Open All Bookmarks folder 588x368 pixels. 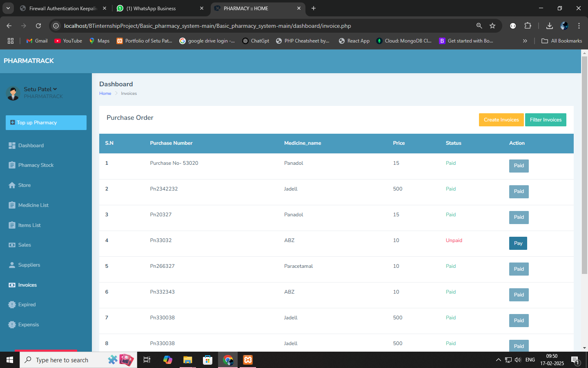click(561, 41)
